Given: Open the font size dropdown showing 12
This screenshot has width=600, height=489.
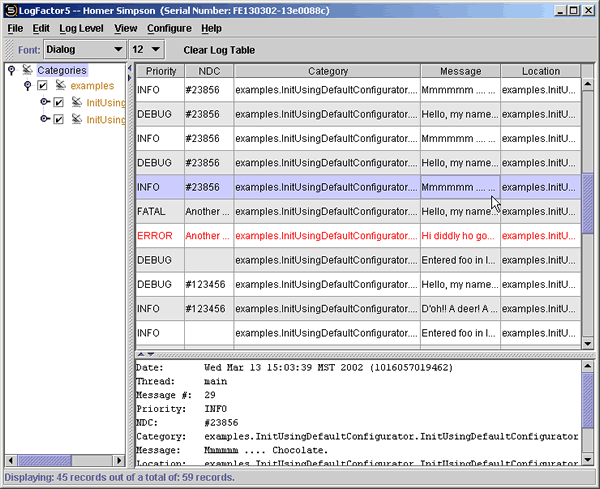Looking at the screenshot, I should click(x=146, y=48).
